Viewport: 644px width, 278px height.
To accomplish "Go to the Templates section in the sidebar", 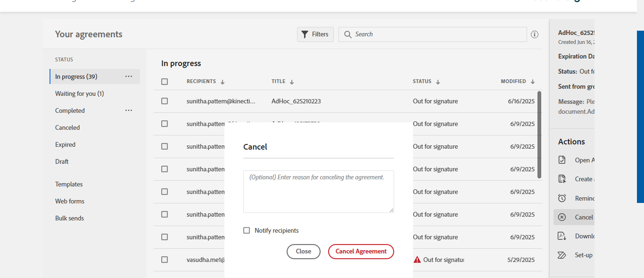I will pos(69,184).
